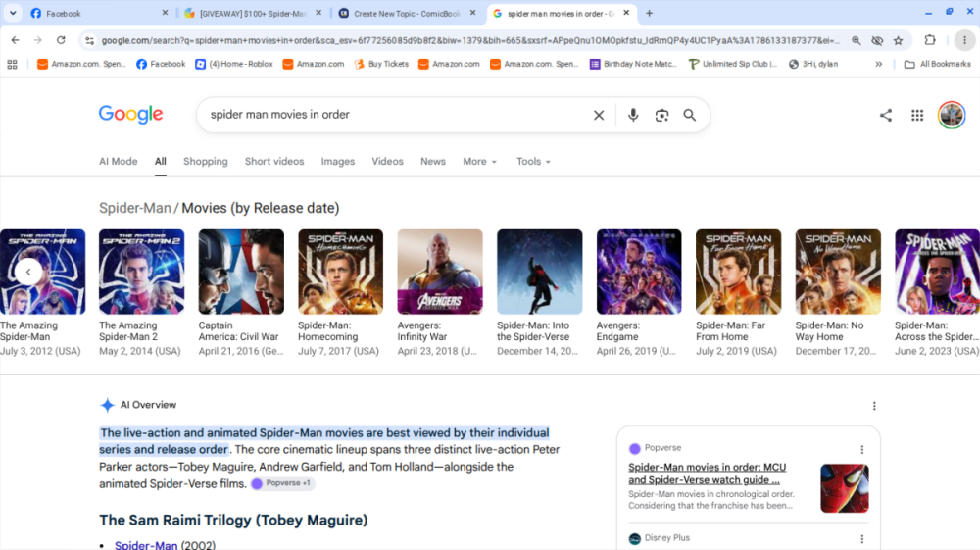The width and height of the screenshot is (980, 550).
Task: Expand the More search filters dropdown
Action: click(479, 161)
